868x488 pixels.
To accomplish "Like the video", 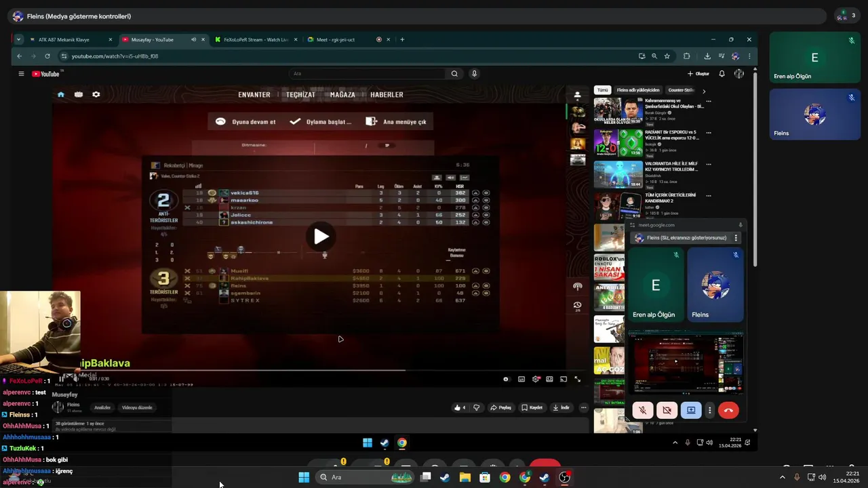I will coord(460,407).
